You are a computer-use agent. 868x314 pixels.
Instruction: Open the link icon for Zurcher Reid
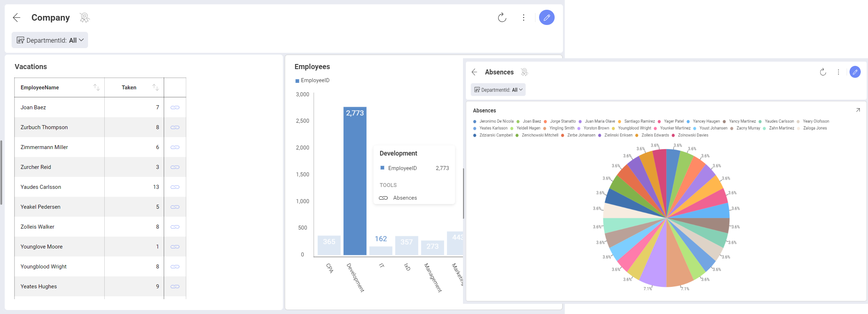(175, 167)
